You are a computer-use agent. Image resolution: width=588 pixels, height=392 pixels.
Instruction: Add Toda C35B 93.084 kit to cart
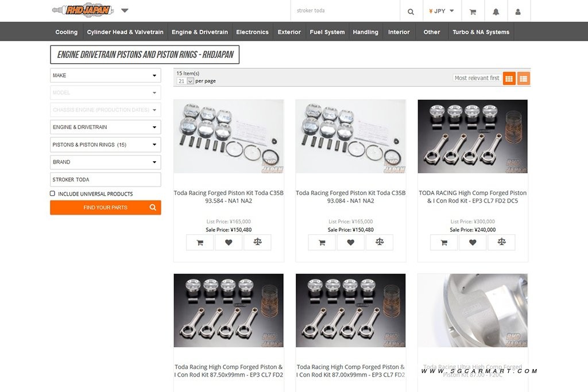click(322, 242)
